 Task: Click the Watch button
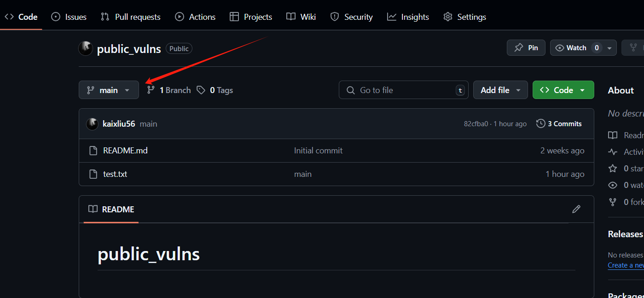[577, 48]
